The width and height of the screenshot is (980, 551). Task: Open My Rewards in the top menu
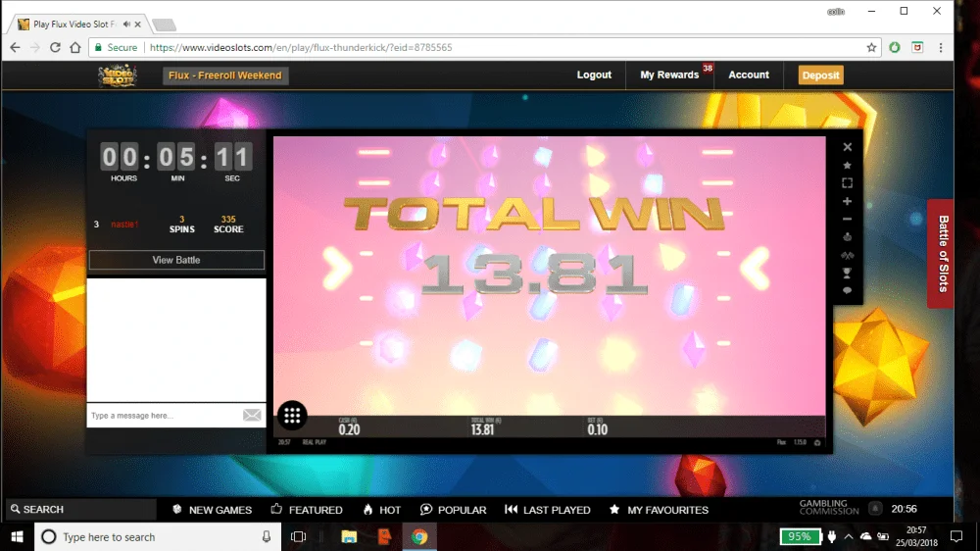(669, 75)
